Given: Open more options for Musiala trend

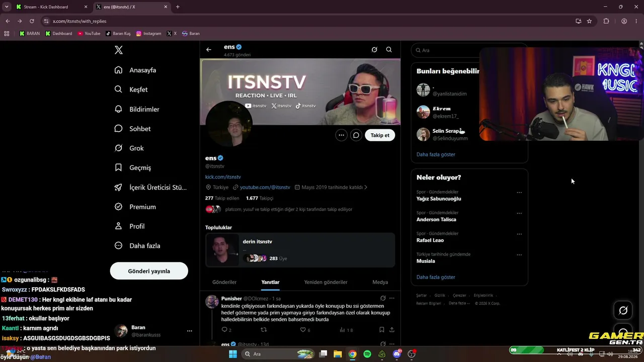Looking at the screenshot, I should click(x=519, y=255).
